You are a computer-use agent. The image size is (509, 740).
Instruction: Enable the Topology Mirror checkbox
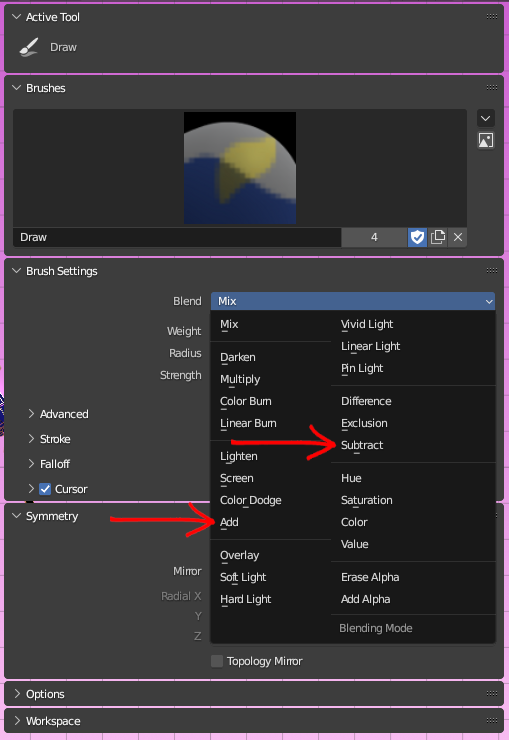pos(217,661)
